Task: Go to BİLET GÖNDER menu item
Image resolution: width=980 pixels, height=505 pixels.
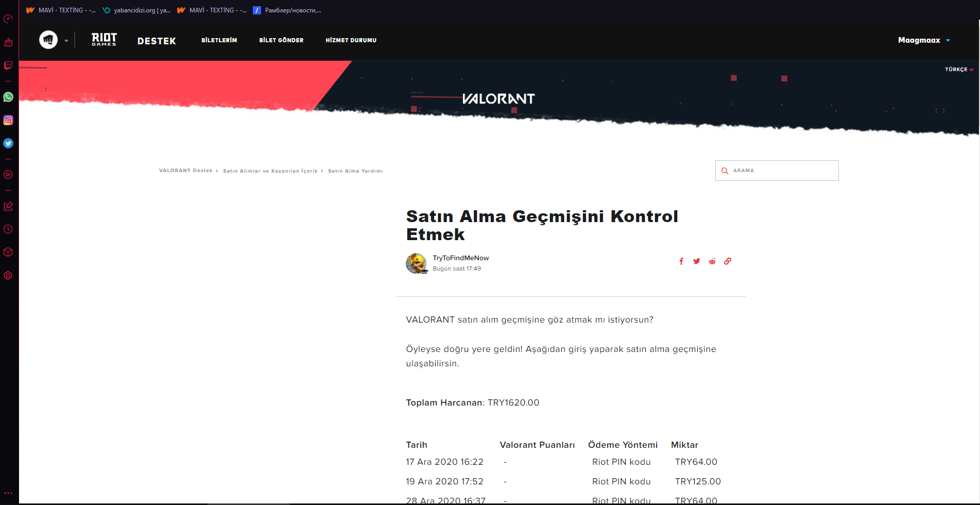Action: coord(281,40)
